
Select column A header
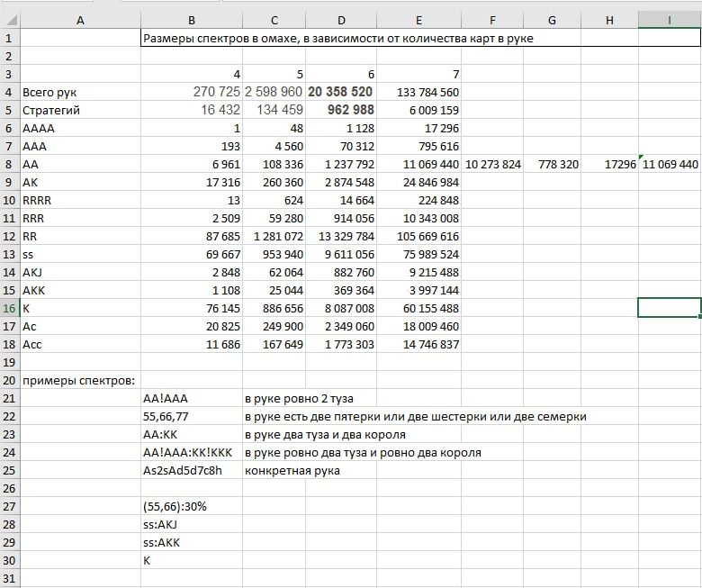80,20
